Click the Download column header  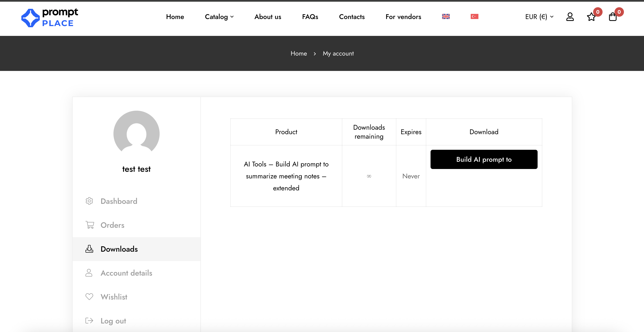coord(484,132)
